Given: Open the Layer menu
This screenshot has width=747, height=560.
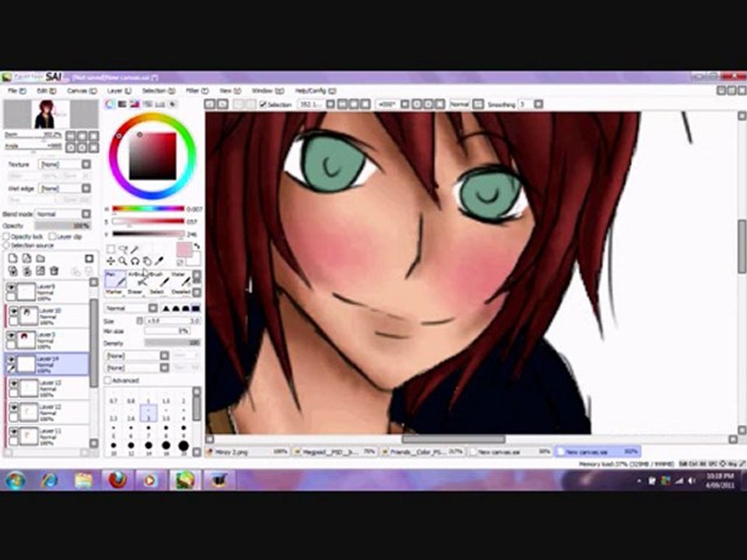Looking at the screenshot, I should click(119, 90).
